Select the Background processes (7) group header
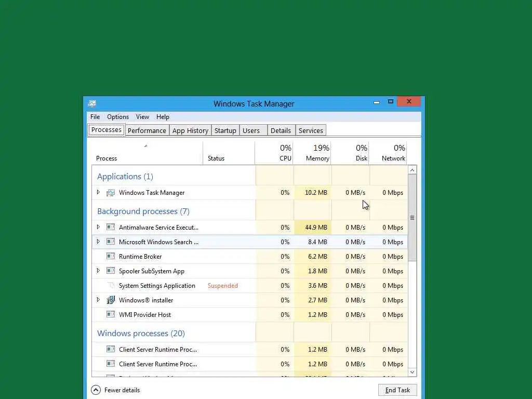Screen dimensions: 532x399 pyautogui.click(x=143, y=211)
